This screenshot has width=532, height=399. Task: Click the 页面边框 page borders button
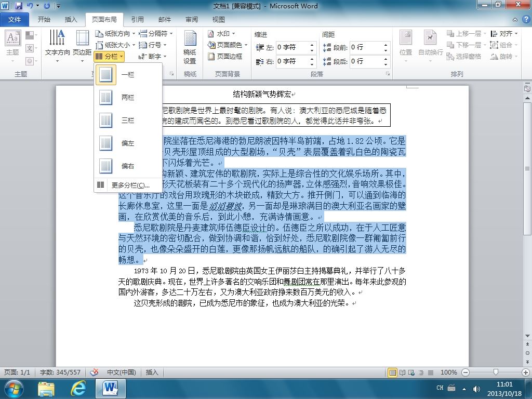[x=225, y=56]
